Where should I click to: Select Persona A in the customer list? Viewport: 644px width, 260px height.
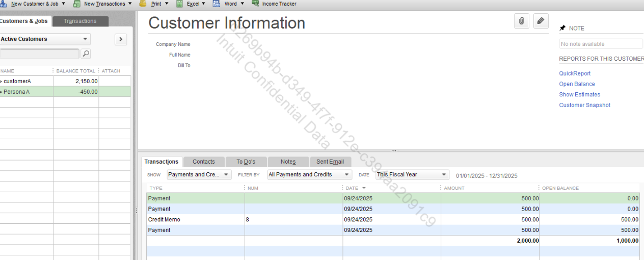(x=16, y=92)
